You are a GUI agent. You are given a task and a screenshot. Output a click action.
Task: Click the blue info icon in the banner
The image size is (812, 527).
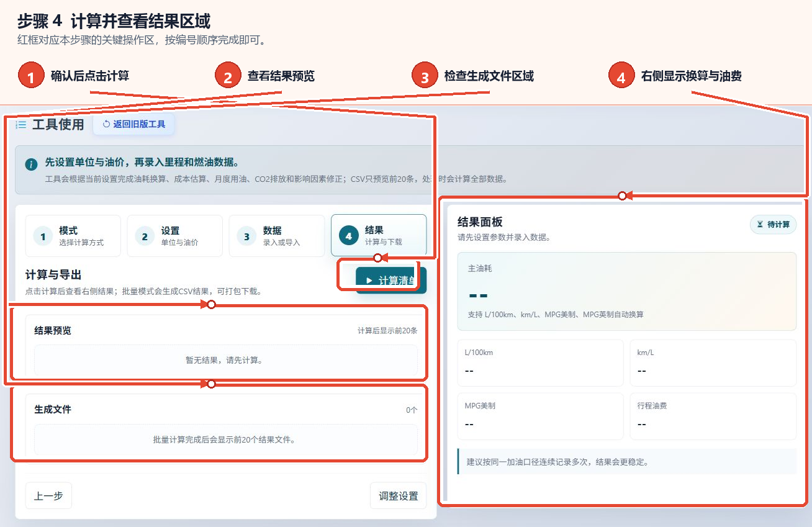pos(31,164)
